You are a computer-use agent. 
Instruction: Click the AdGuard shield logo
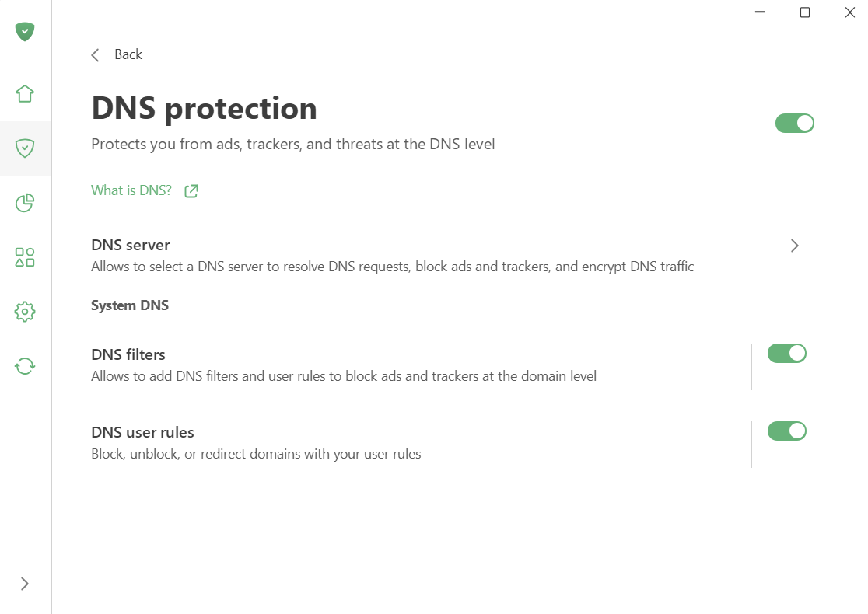pos(25,32)
